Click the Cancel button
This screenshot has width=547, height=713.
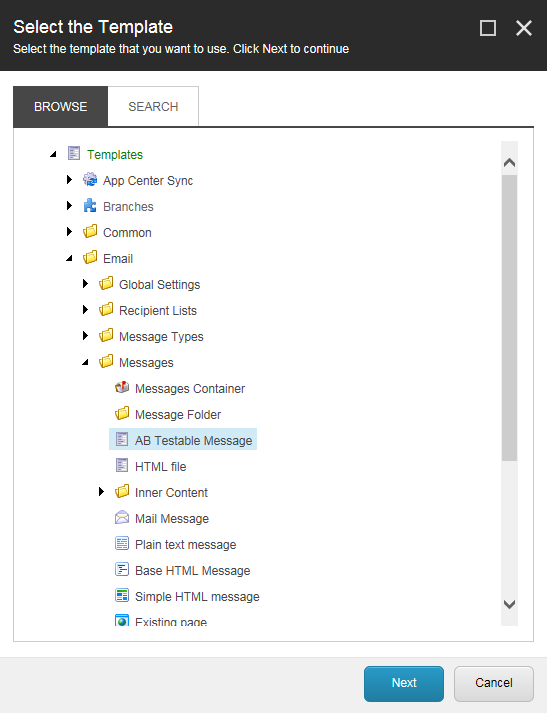pyautogui.click(x=494, y=683)
